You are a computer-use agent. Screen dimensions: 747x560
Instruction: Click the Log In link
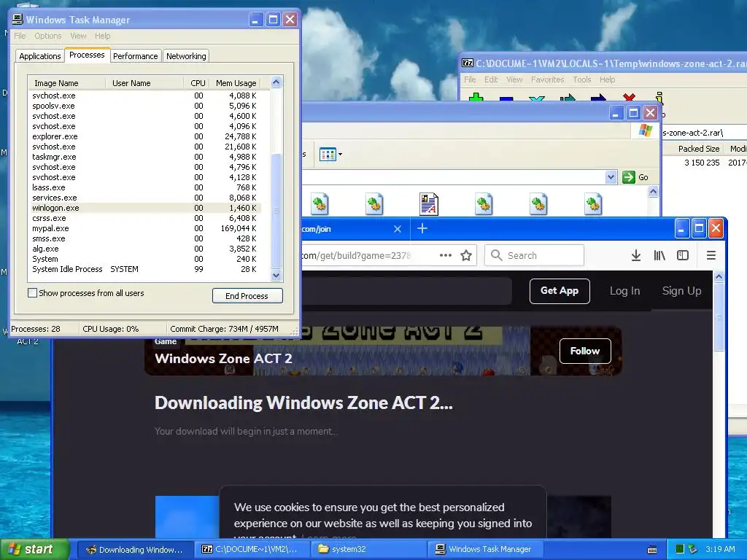624,291
